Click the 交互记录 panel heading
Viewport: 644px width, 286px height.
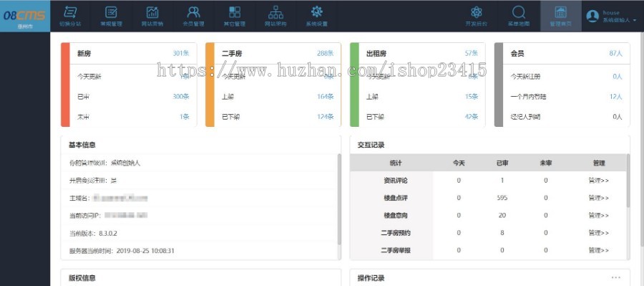(x=371, y=145)
